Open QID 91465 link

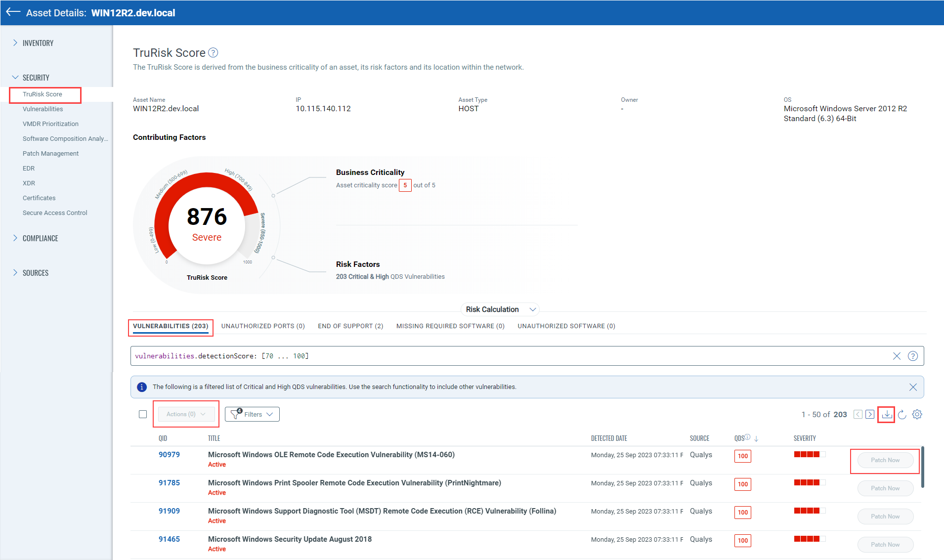(x=169, y=539)
